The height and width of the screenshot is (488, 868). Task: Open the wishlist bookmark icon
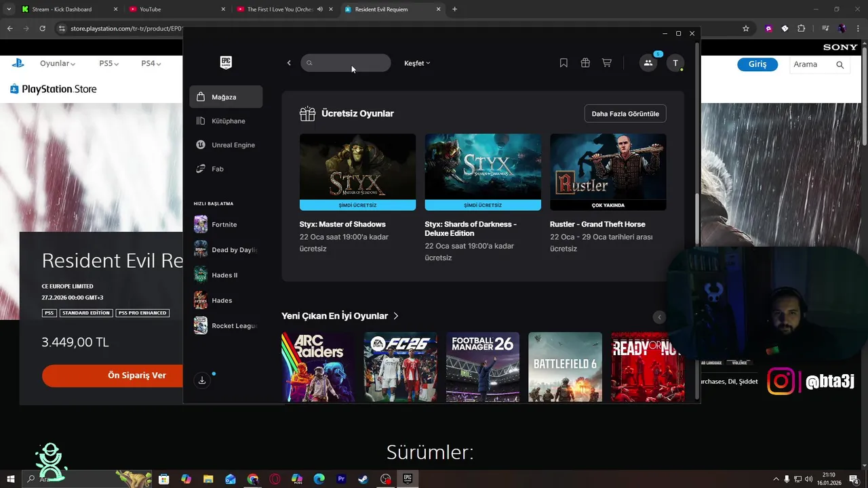pos(564,63)
